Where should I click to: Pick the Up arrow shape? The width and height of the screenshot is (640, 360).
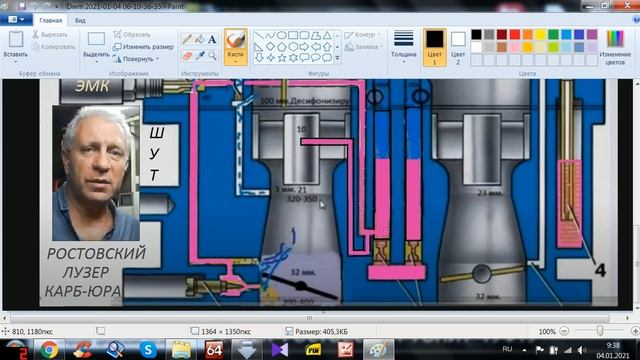click(x=327, y=47)
